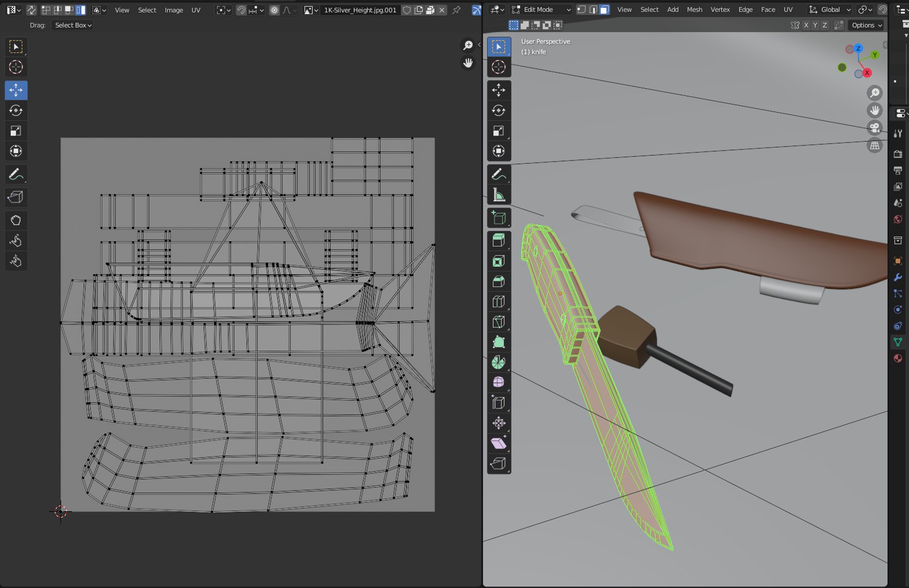Open the Drag Select Box dropdown

click(x=73, y=25)
